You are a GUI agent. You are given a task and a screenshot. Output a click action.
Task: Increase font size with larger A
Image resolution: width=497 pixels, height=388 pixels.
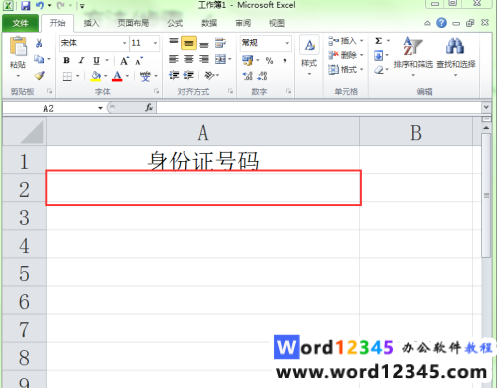coord(124,61)
